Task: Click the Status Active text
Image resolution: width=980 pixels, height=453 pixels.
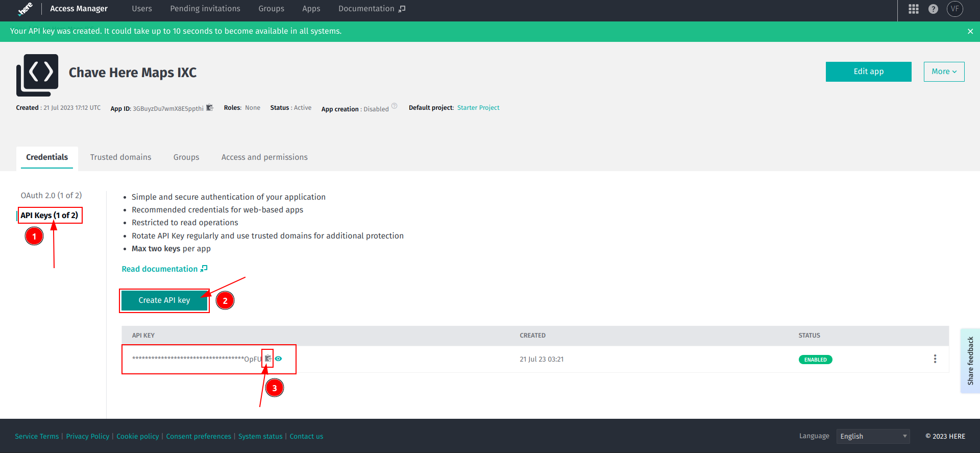Action: pyautogui.click(x=291, y=108)
